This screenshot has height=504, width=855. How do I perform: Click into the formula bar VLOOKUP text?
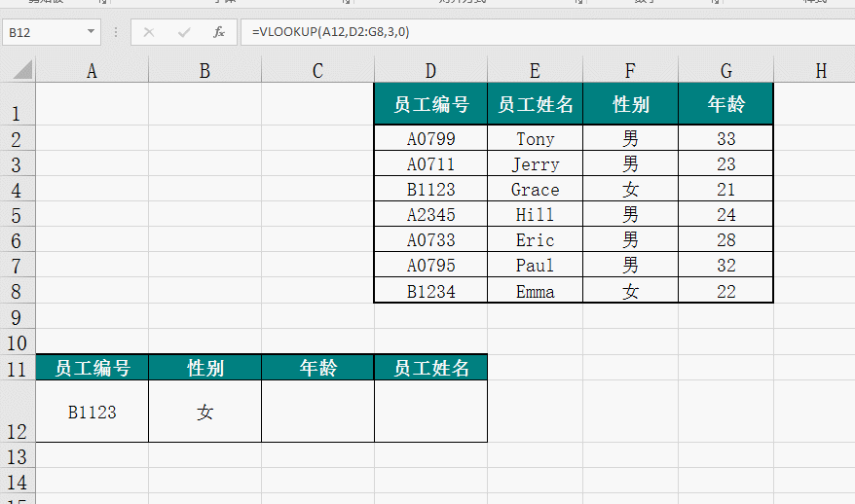point(330,32)
